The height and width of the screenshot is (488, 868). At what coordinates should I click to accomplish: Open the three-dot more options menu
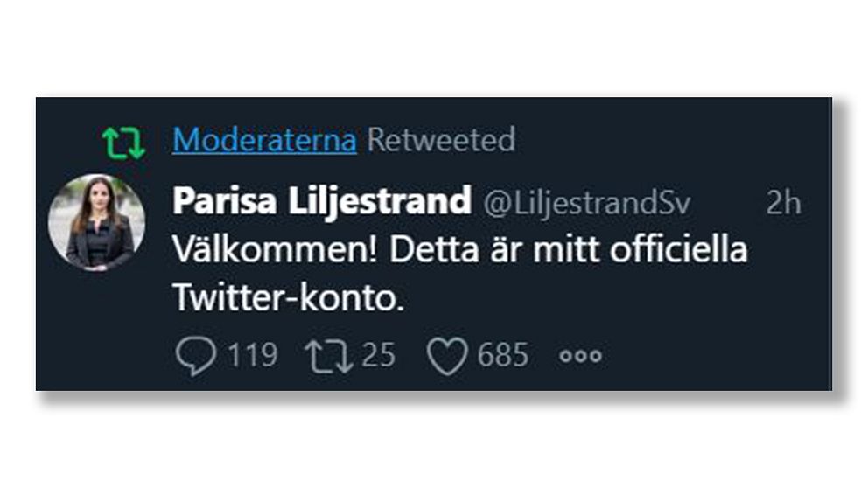tap(581, 357)
